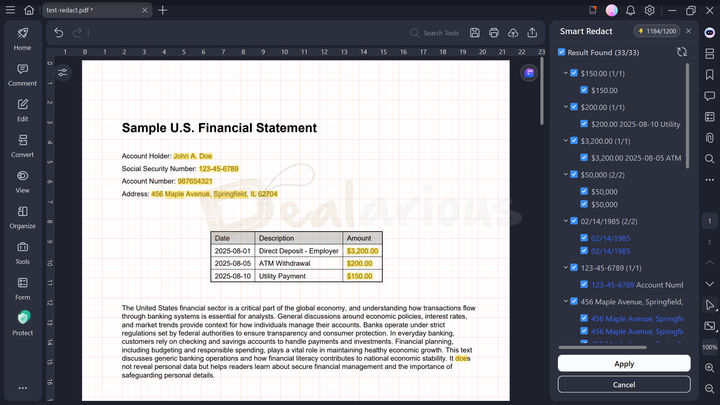Go to next page down arrow
Screen dimensions: 720x405
click(x=709, y=284)
